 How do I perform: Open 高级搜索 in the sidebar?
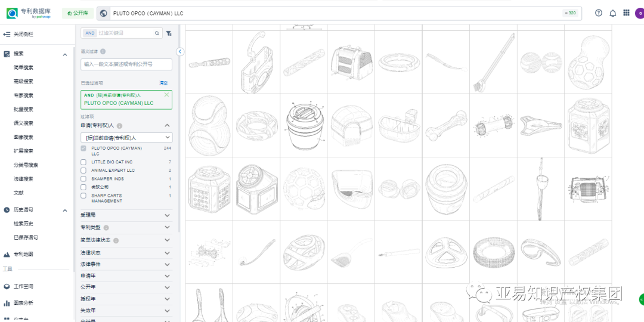pos(23,81)
